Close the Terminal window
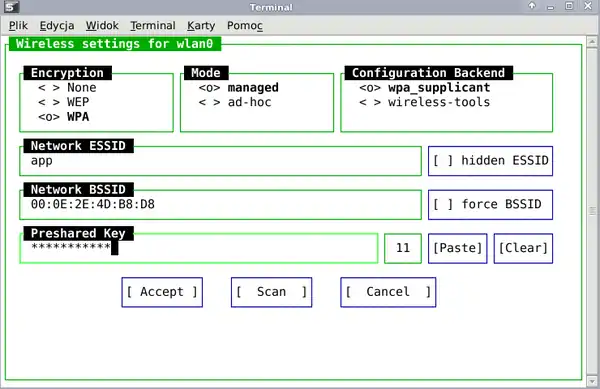 point(588,6)
